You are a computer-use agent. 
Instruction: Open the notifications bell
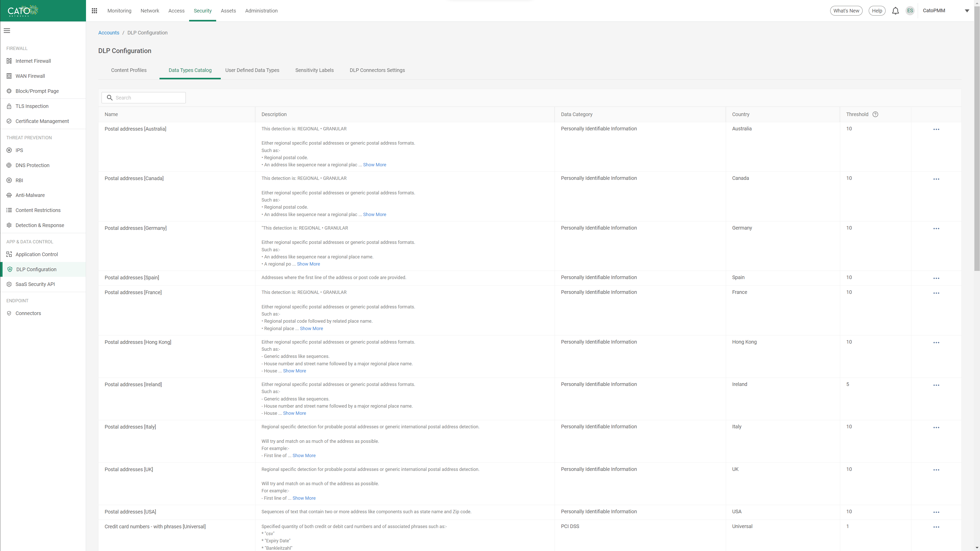[x=895, y=11]
